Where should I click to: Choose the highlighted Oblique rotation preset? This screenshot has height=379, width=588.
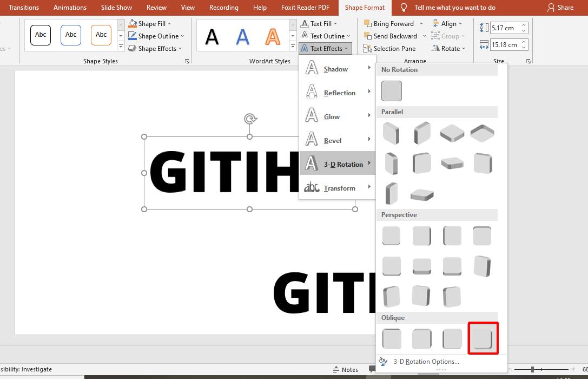click(483, 338)
